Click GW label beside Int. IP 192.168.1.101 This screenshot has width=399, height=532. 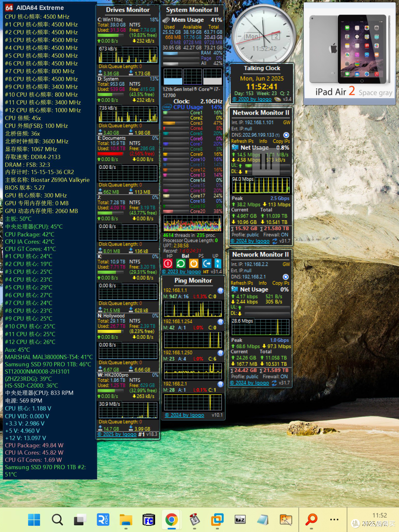coord(287,122)
